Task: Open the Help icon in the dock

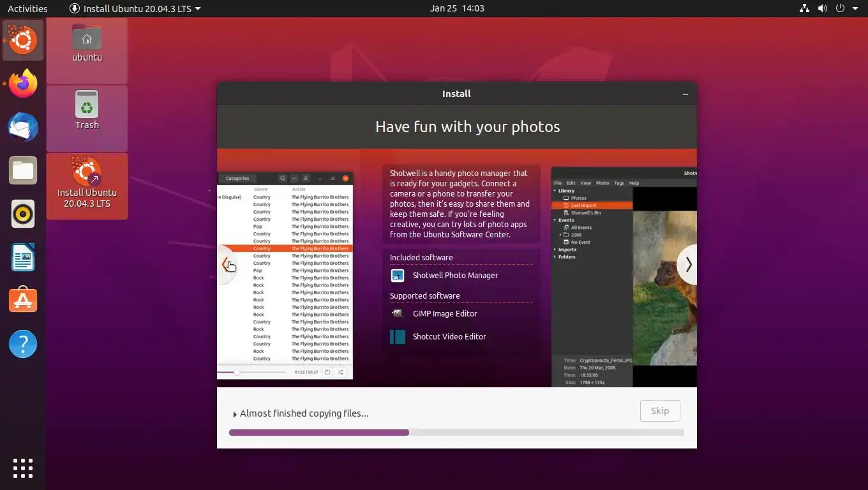Action: click(23, 344)
